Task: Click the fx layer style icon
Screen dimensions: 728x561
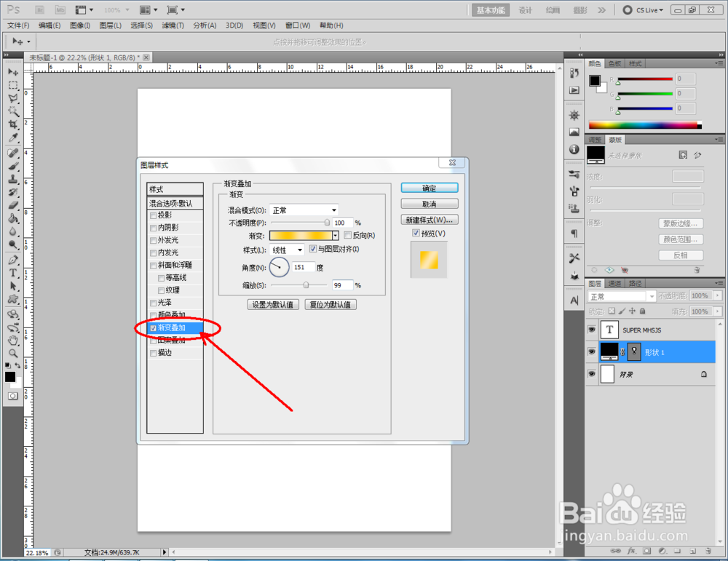Action: [631, 551]
